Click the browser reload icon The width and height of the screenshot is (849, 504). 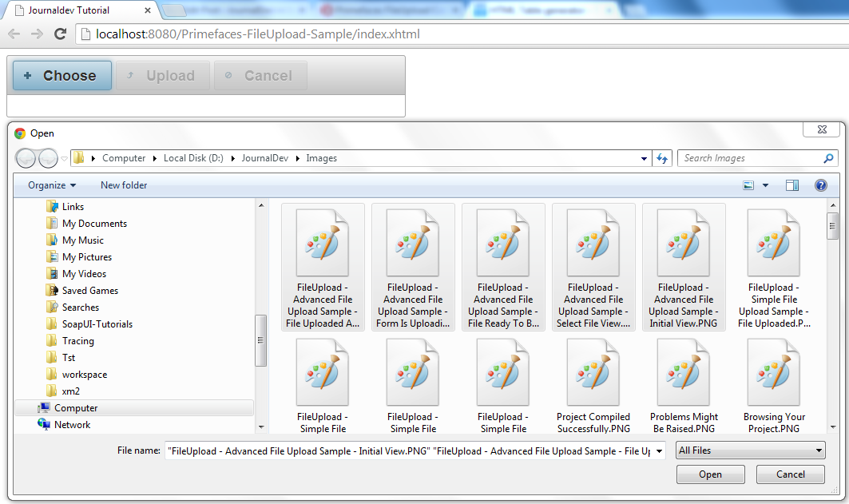tap(60, 34)
